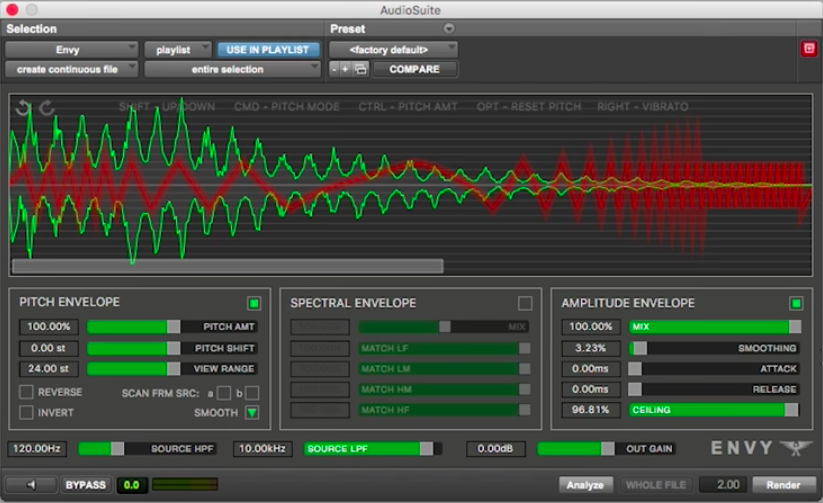823x503 pixels.
Task: Open the preset settings copy icon
Action: coord(361,69)
